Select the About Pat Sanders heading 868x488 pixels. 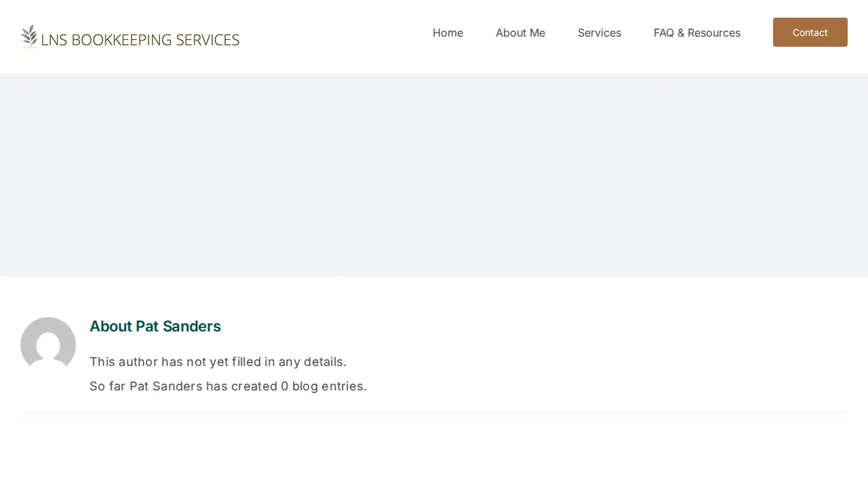pos(155,326)
